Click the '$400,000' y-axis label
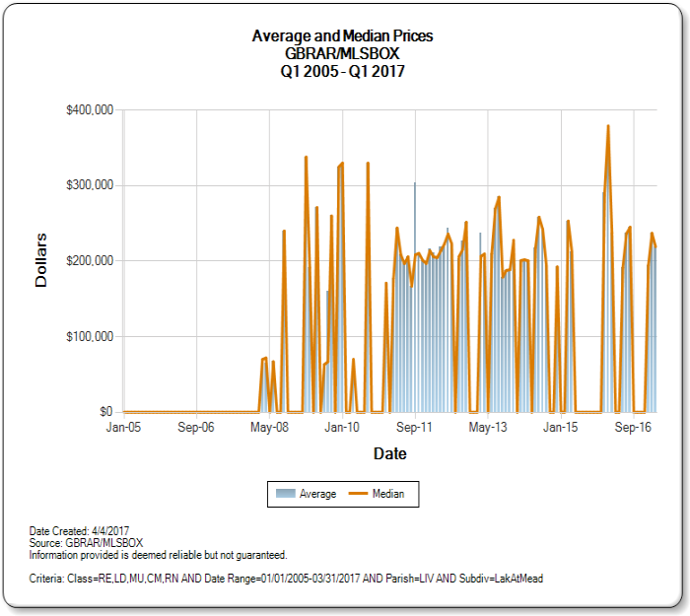Viewport: 690px width, 616px height. pyautogui.click(x=90, y=109)
